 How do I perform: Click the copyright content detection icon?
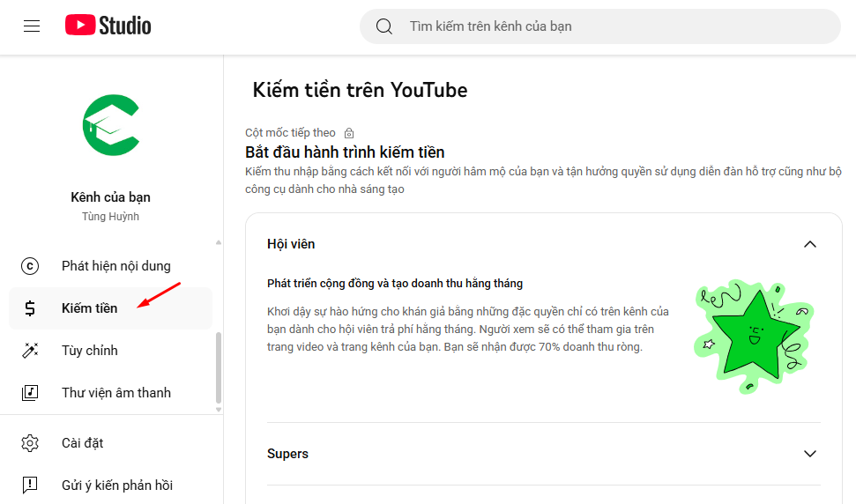tap(29, 266)
